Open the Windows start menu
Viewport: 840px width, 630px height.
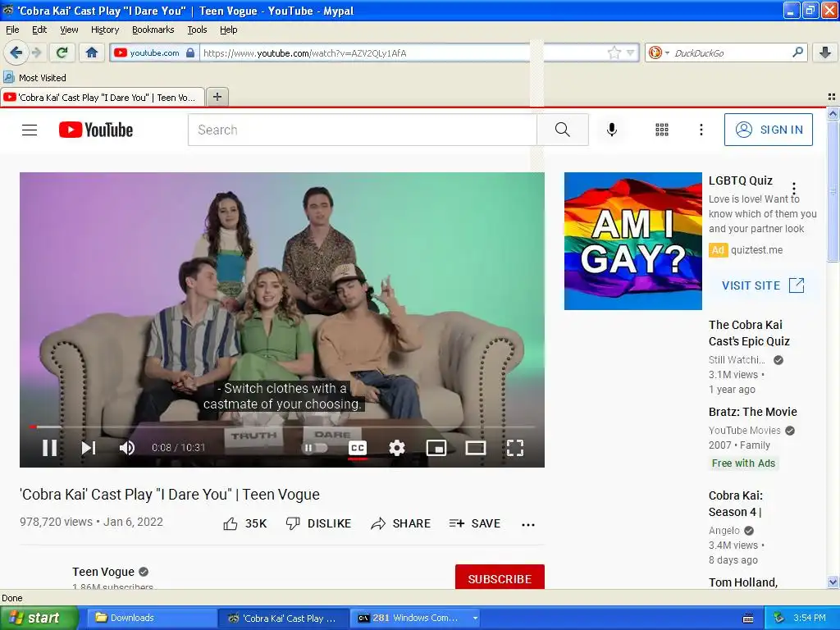click(39, 619)
